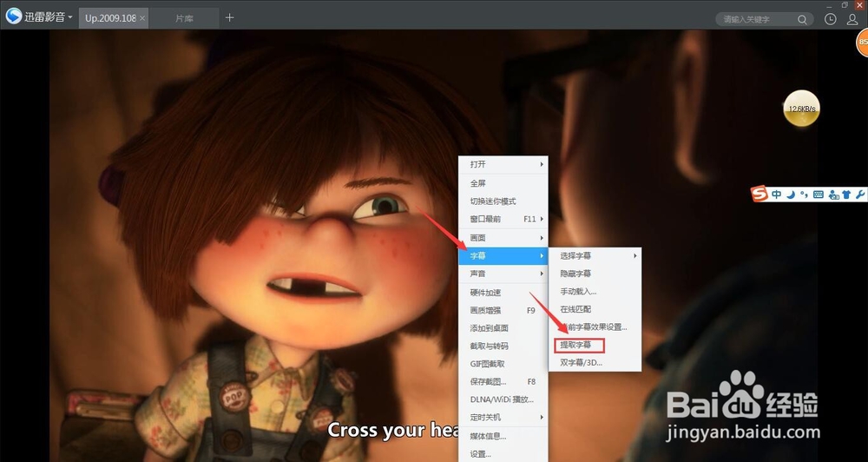Add a new tab with the plus button
Image resolution: width=868 pixels, height=462 pixels.
coord(230,17)
